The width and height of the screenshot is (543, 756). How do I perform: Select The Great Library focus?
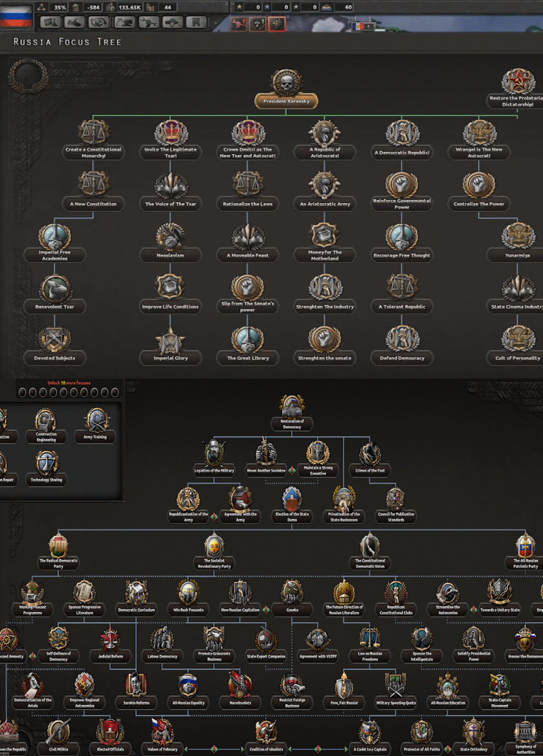point(248,345)
